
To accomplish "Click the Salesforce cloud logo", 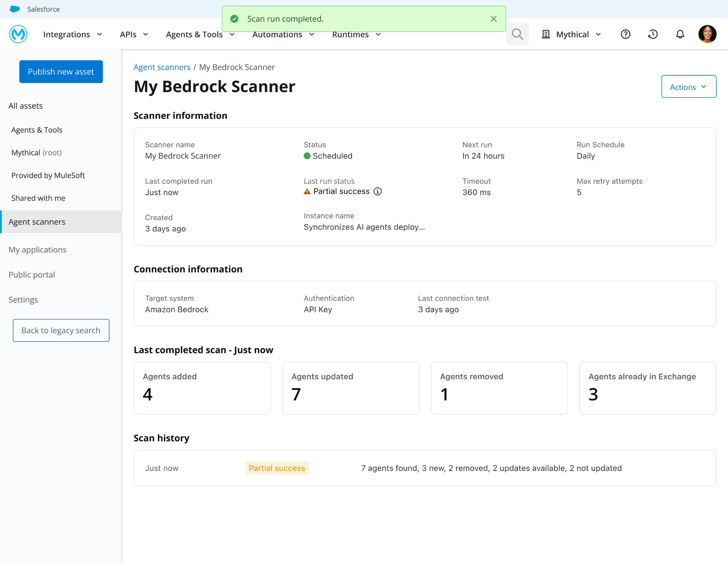I will [15, 9].
